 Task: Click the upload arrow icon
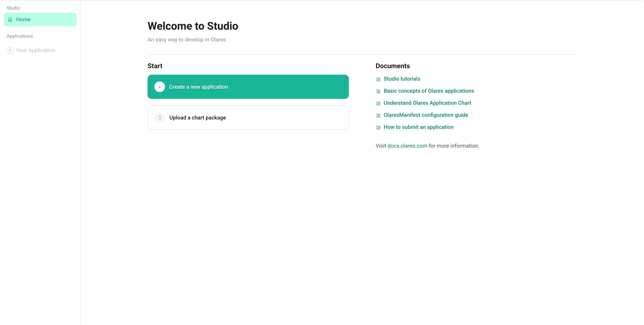pos(160,117)
